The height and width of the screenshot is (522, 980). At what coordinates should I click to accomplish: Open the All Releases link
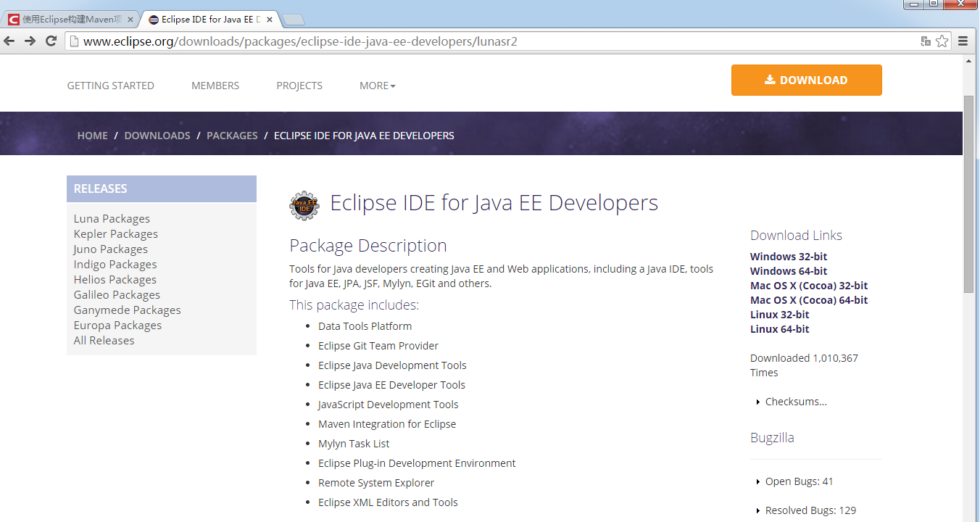coord(104,341)
